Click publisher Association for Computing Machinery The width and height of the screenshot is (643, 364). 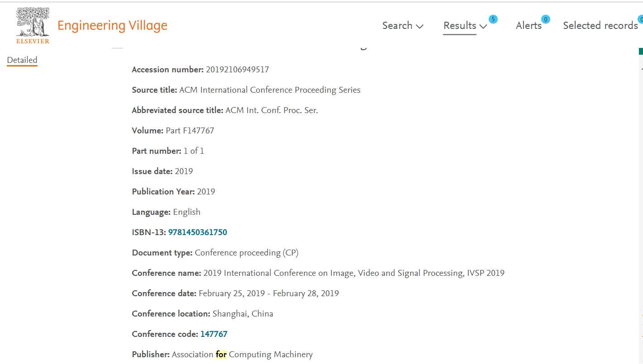tap(242, 355)
